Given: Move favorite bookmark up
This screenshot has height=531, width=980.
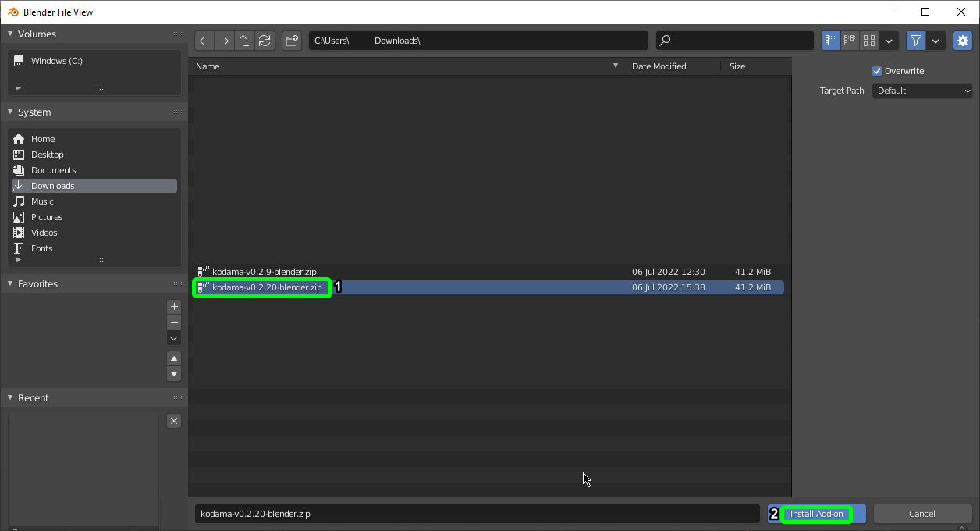Looking at the screenshot, I should point(174,358).
